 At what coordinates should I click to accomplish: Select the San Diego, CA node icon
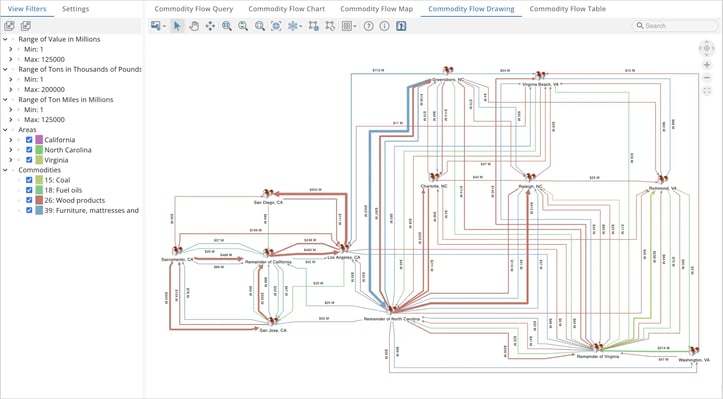click(x=268, y=193)
